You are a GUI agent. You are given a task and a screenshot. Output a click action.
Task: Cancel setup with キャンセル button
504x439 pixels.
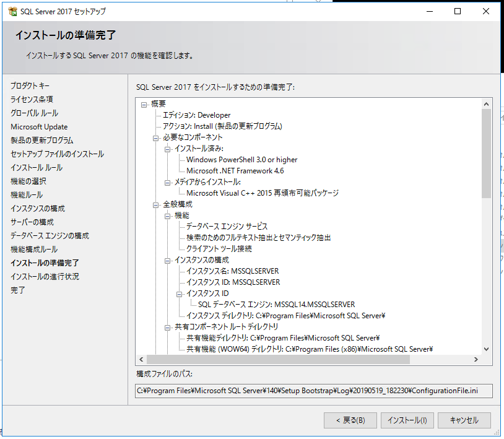coord(464,420)
